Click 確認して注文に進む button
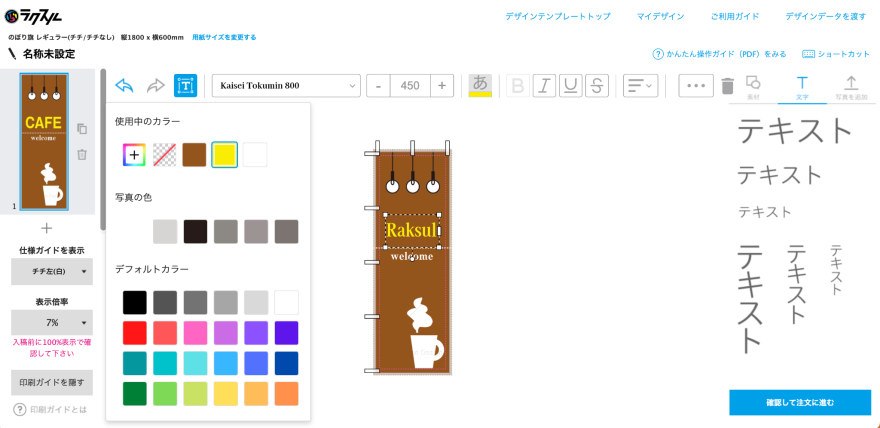 pyautogui.click(x=800, y=403)
